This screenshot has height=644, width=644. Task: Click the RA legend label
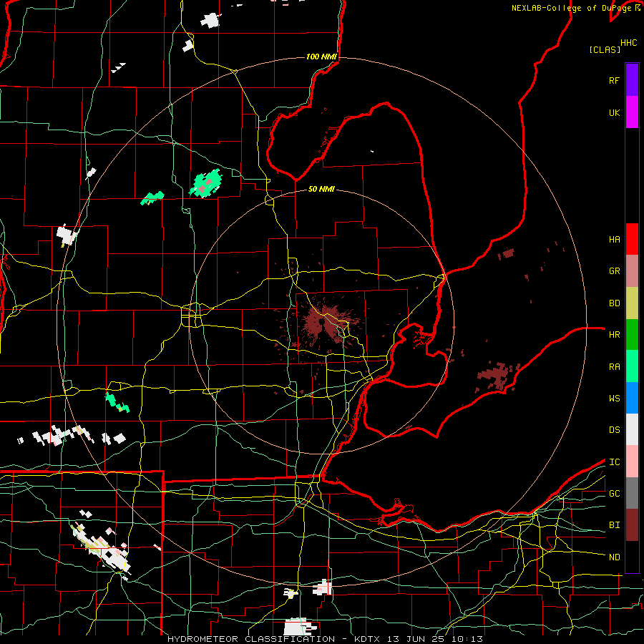(x=614, y=367)
